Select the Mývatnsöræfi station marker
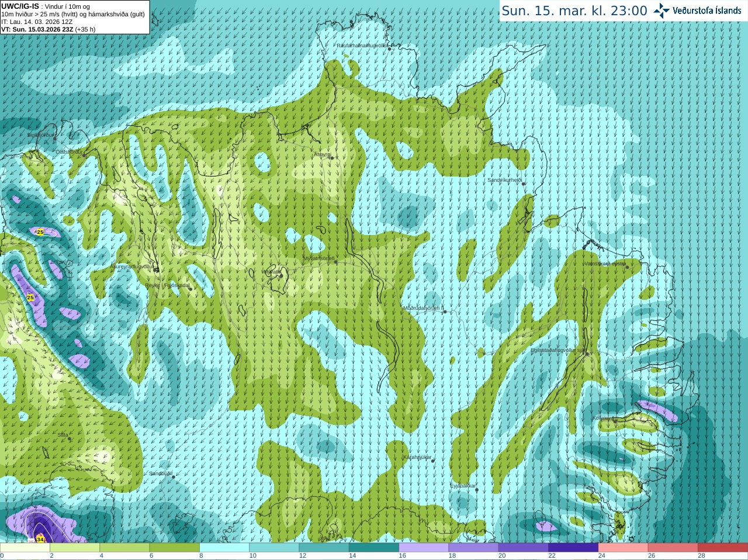The image size is (748, 560). [x=335, y=262]
